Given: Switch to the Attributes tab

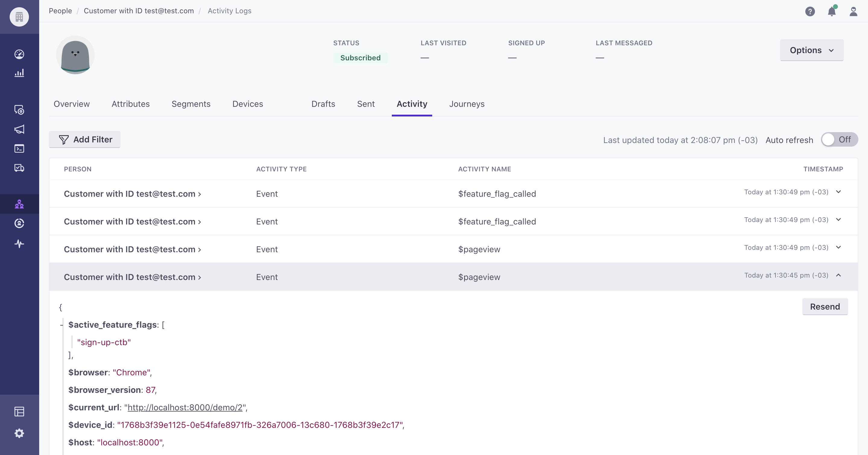Looking at the screenshot, I should tap(131, 104).
